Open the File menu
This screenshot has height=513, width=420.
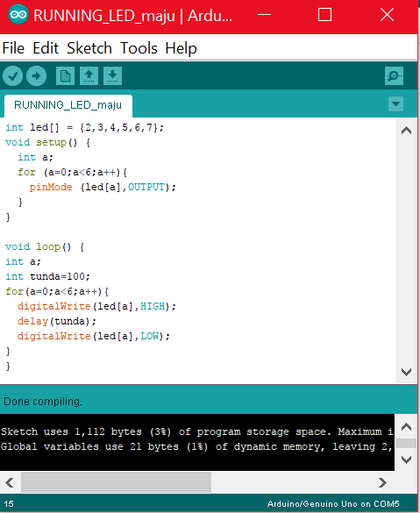pyautogui.click(x=13, y=48)
